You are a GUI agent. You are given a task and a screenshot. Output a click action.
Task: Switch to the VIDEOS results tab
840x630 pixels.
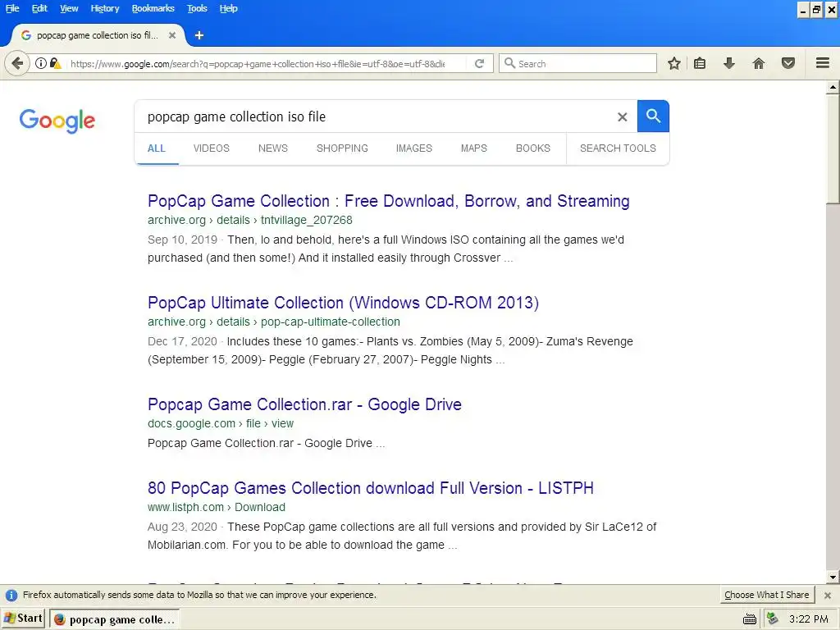coord(211,148)
